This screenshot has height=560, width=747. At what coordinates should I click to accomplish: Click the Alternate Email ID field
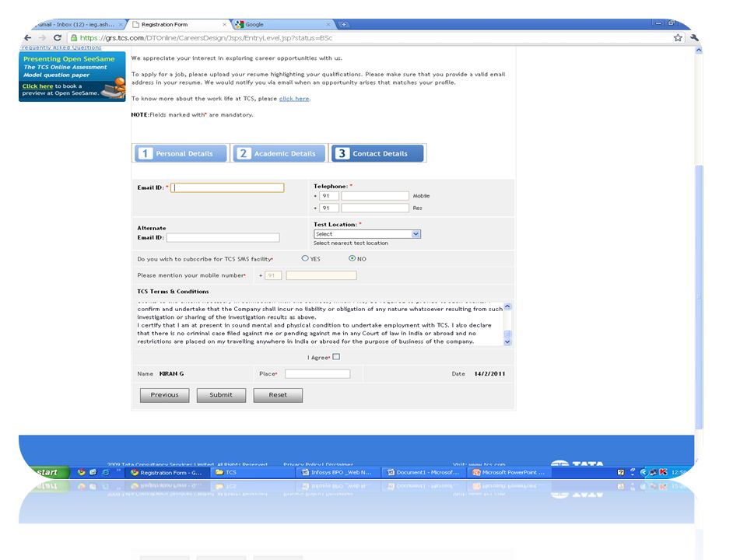point(223,238)
